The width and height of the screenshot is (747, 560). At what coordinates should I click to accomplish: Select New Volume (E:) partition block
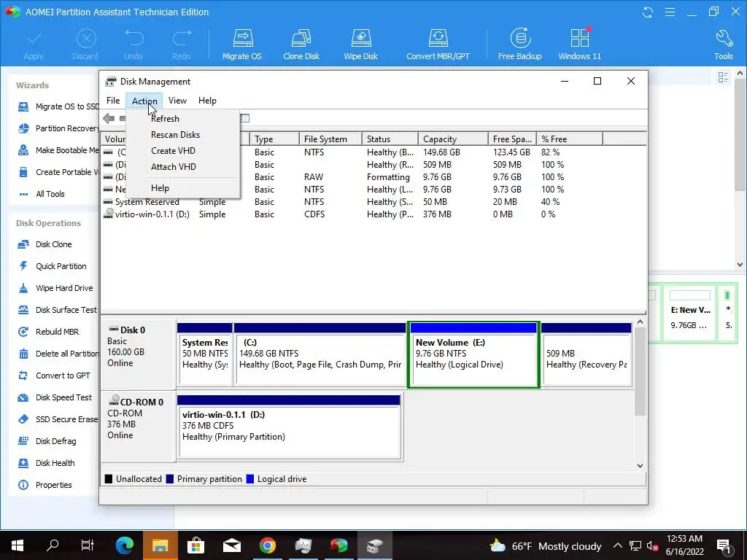473,354
